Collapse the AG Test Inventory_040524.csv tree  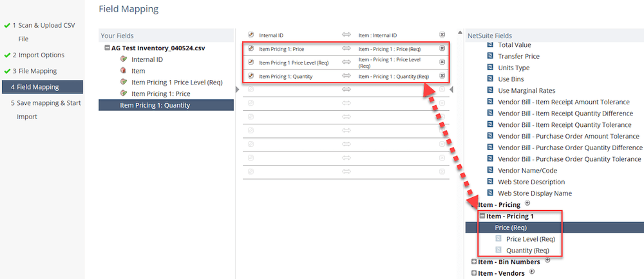107,48
